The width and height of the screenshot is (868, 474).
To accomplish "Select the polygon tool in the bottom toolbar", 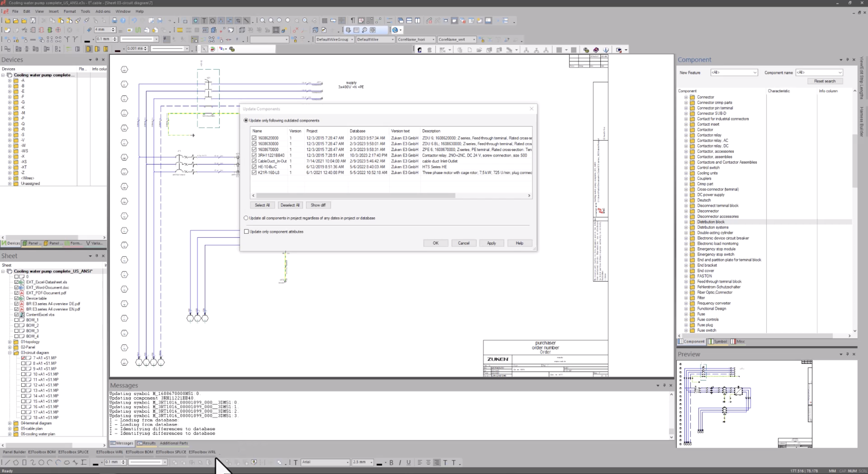I will point(16,462).
